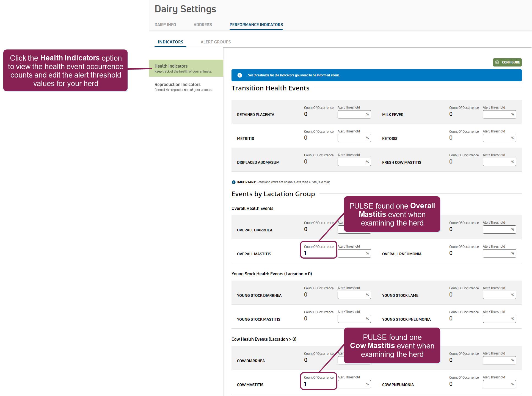The height and width of the screenshot is (396, 532).
Task: Open the Dairy Info tab
Action: click(x=165, y=25)
